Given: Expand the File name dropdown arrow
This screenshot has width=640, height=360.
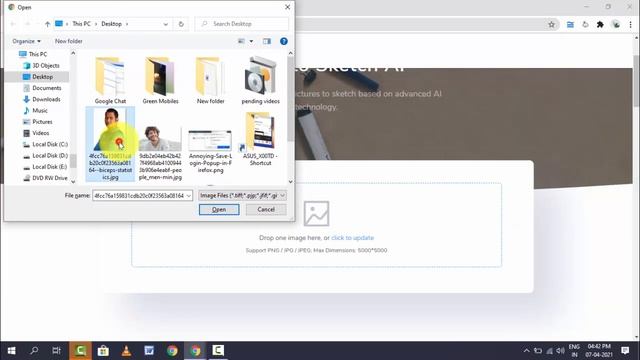Looking at the screenshot, I should coord(189,196).
